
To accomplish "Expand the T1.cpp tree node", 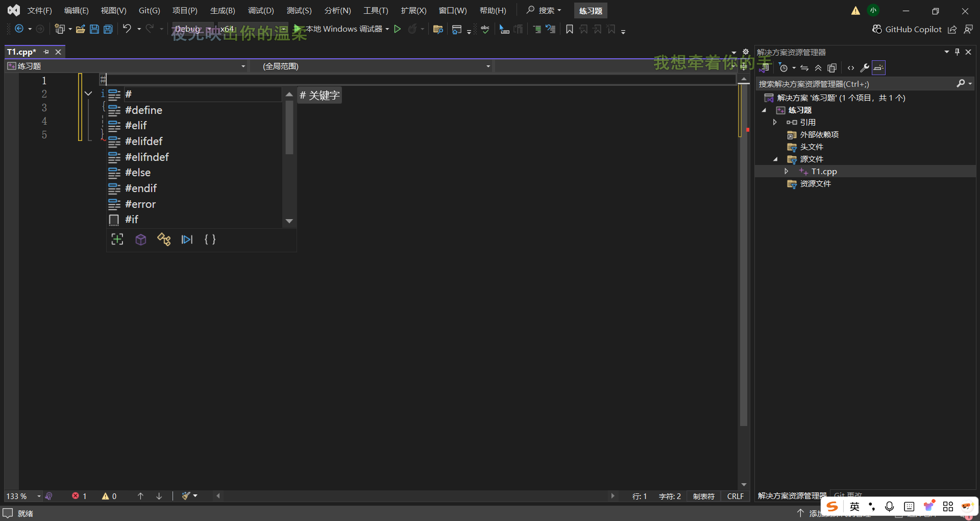I will click(x=787, y=172).
